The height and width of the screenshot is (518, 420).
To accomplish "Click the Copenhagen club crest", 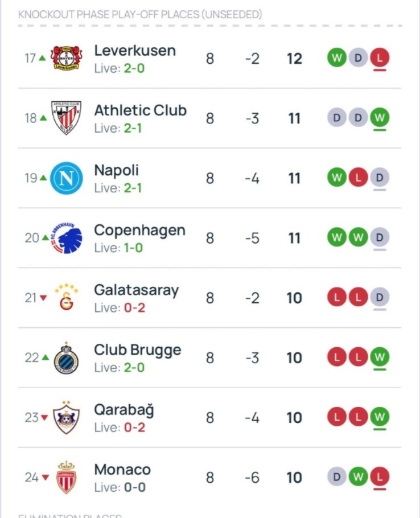I will (x=67, y=237).
